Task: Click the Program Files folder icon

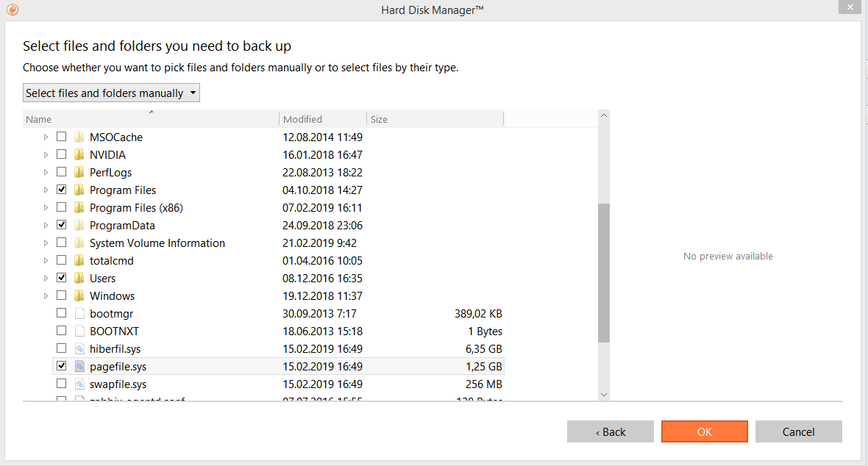Action: (x=79, y=190)
